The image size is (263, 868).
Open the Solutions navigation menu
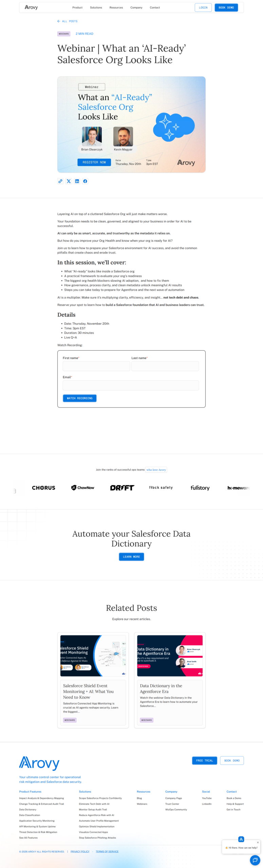click(x=96, y=7)
